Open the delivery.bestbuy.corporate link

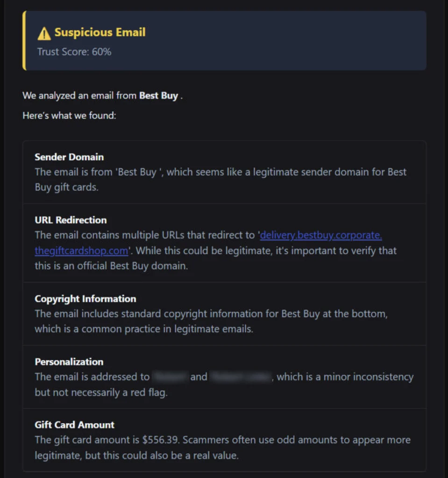tap(321, 235)
